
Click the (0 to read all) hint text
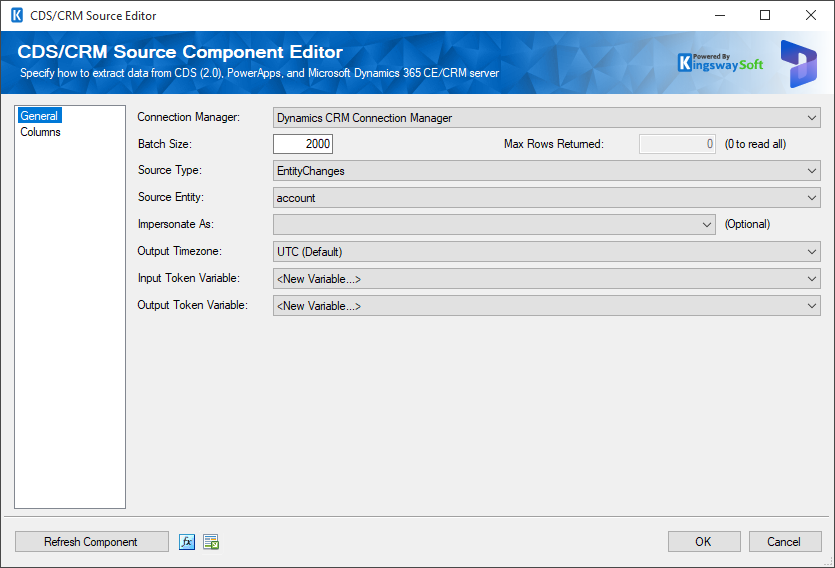tap(755, 144)
